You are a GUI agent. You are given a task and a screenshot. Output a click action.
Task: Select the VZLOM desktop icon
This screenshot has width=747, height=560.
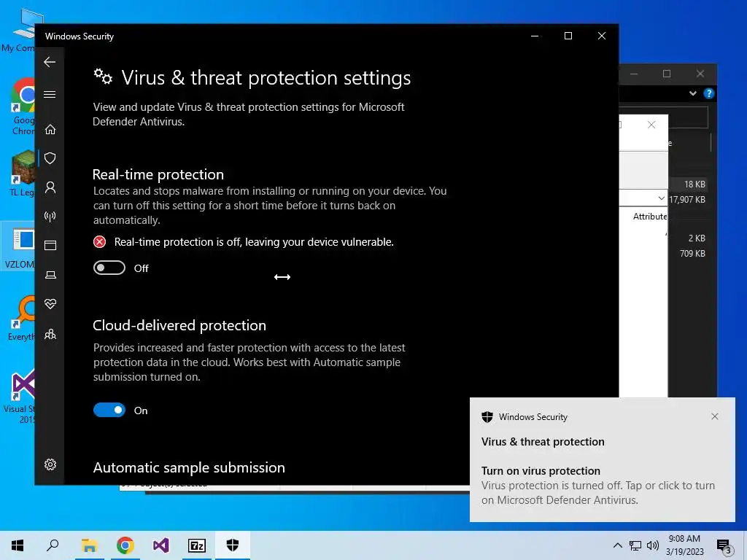coord(20,246)
